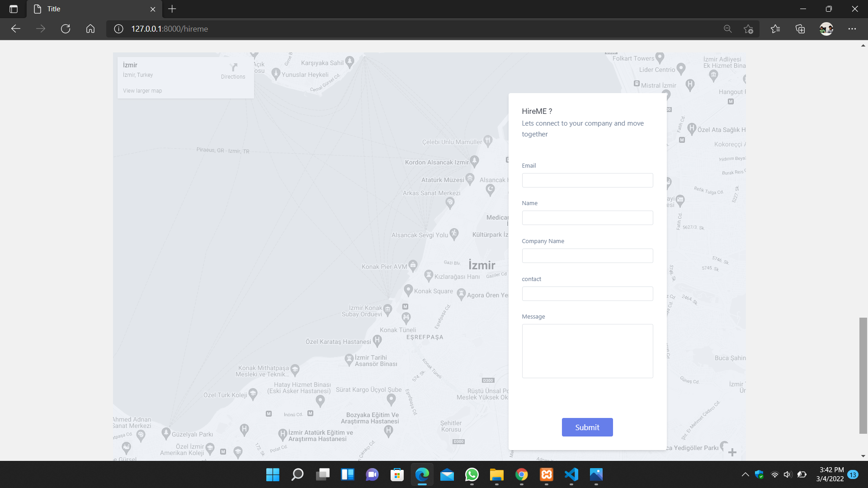This screenshot has width=868, height=488.
Task: Open Mail app from the taskbar
Action: [x=447, y=474]
